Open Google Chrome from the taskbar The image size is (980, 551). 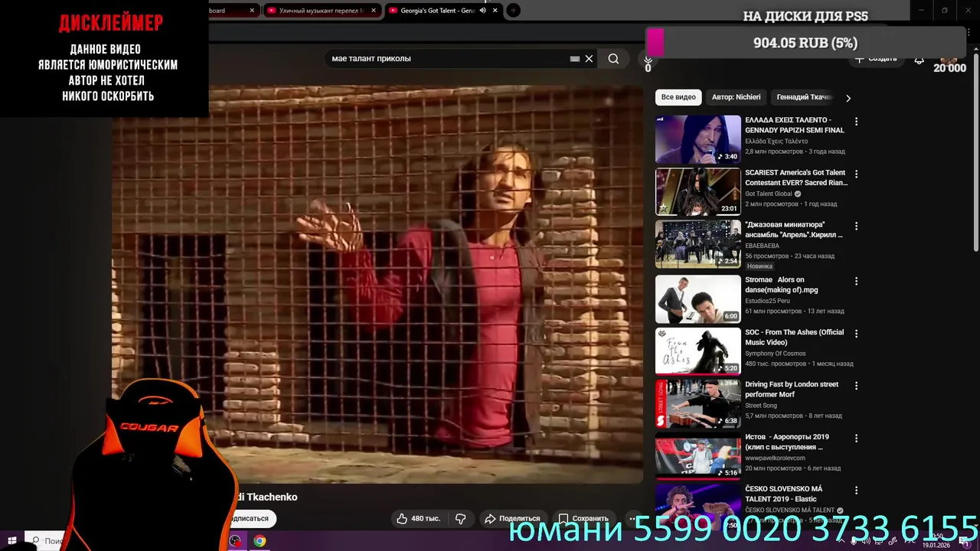(260, 541)
